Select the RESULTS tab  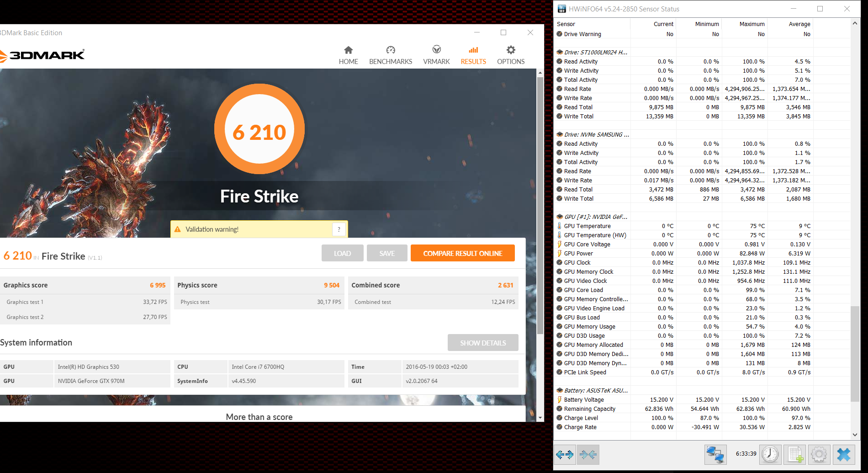tap(473, 55)
